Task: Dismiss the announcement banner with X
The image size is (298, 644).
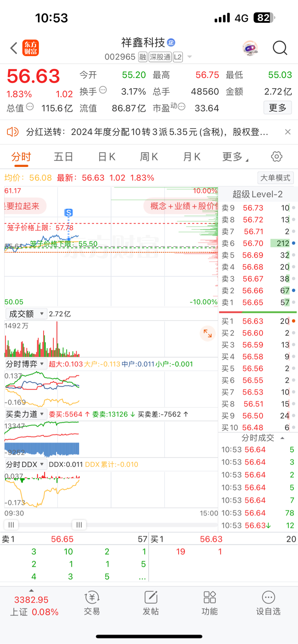Action: 288,132
